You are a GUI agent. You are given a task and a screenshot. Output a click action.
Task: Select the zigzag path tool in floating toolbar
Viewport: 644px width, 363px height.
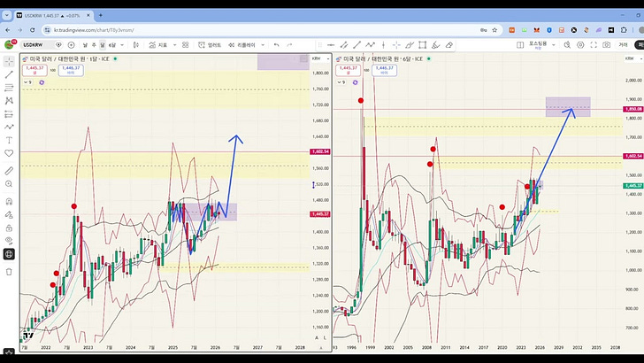point(370,45)
